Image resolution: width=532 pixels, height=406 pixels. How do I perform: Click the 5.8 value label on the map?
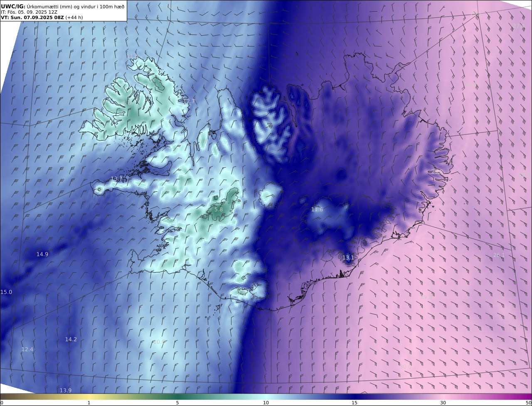click(x=219, y=210)
